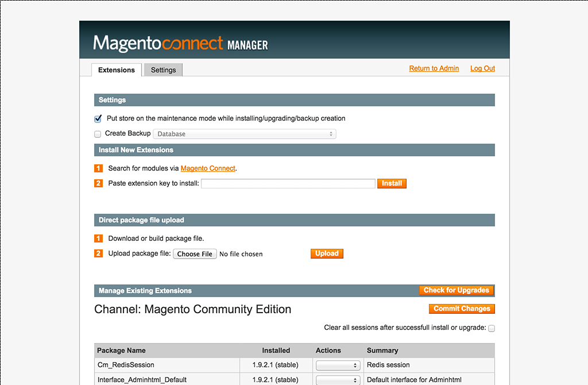Focus the extension key input field
This screenshot has width=588, height=385.
coord(288,183)
